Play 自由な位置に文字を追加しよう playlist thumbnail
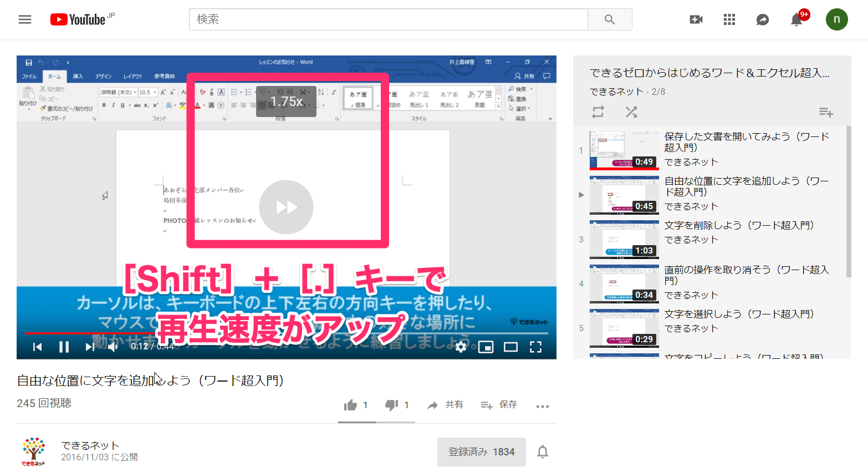Screen dimensions: 868x472 coord(624,195)
